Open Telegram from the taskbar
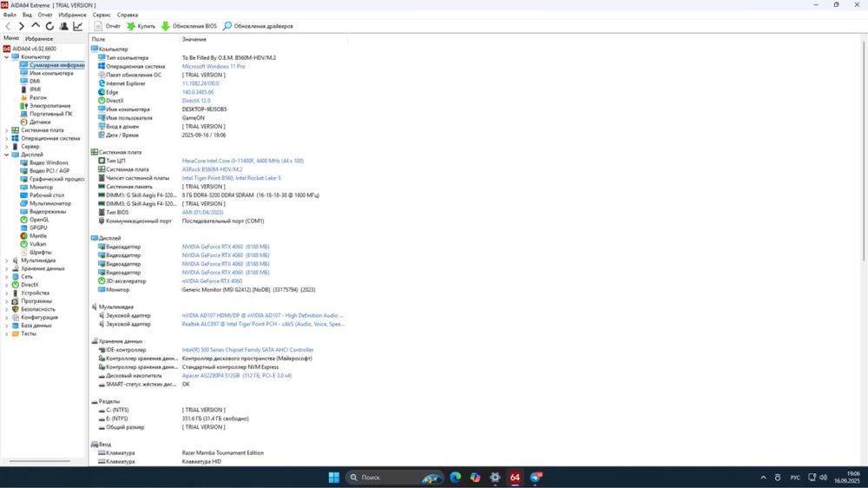868x488 pixels. [536, 478]
